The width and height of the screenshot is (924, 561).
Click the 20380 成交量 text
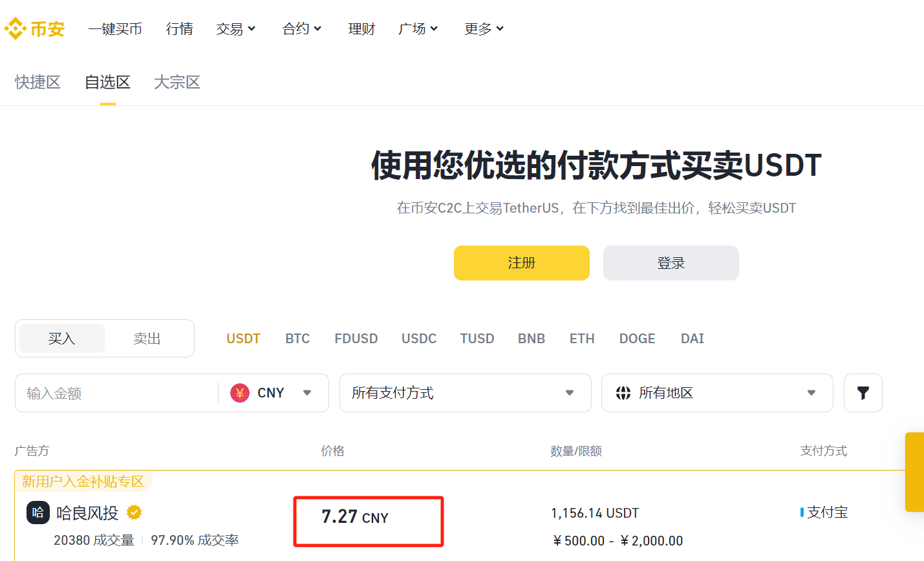[x=94, y=540]
